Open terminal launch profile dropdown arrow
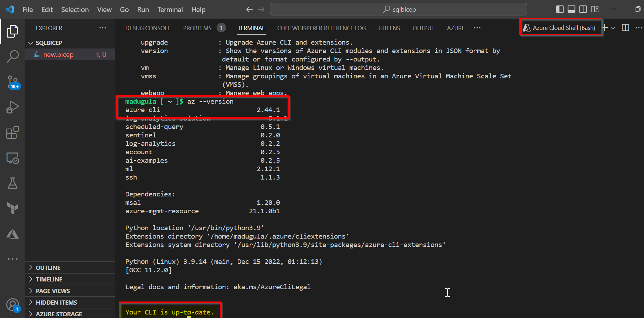Image resolution: width=644 pixels, height=318 pixels. [613, 28]
